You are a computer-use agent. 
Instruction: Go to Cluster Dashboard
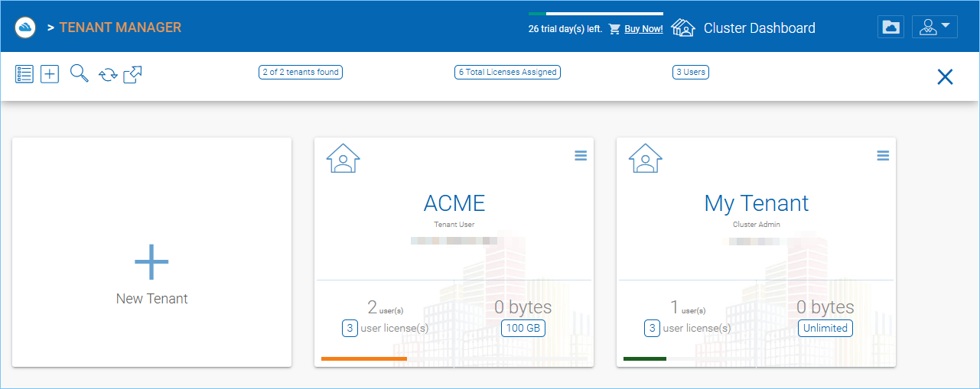pos(759,28)
